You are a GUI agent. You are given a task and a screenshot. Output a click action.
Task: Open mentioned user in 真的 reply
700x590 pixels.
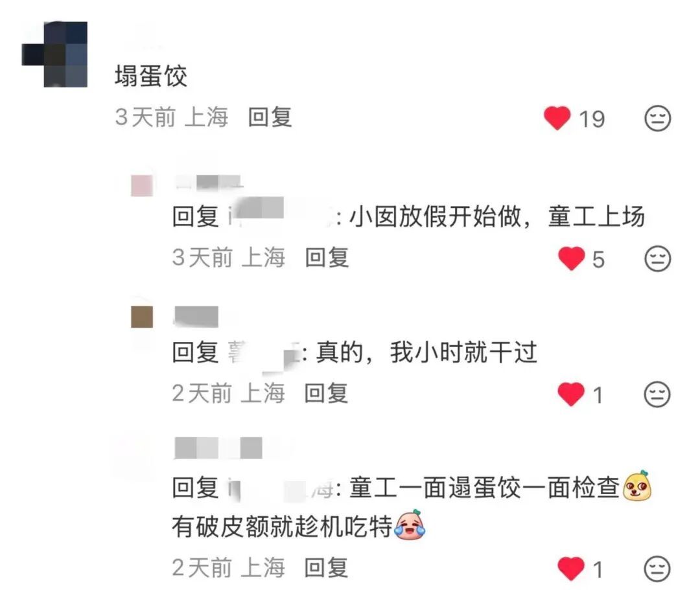click(263, 352)
